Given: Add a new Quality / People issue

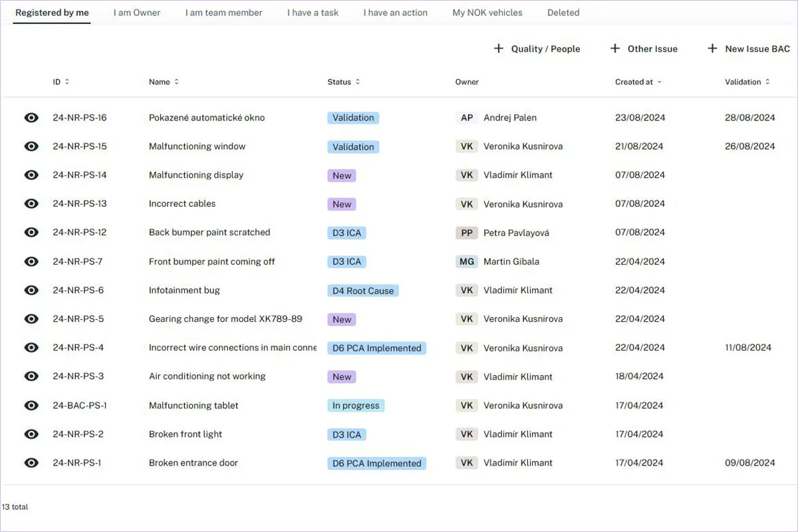Looking at the screenshot, I should (x=537, y=49).
